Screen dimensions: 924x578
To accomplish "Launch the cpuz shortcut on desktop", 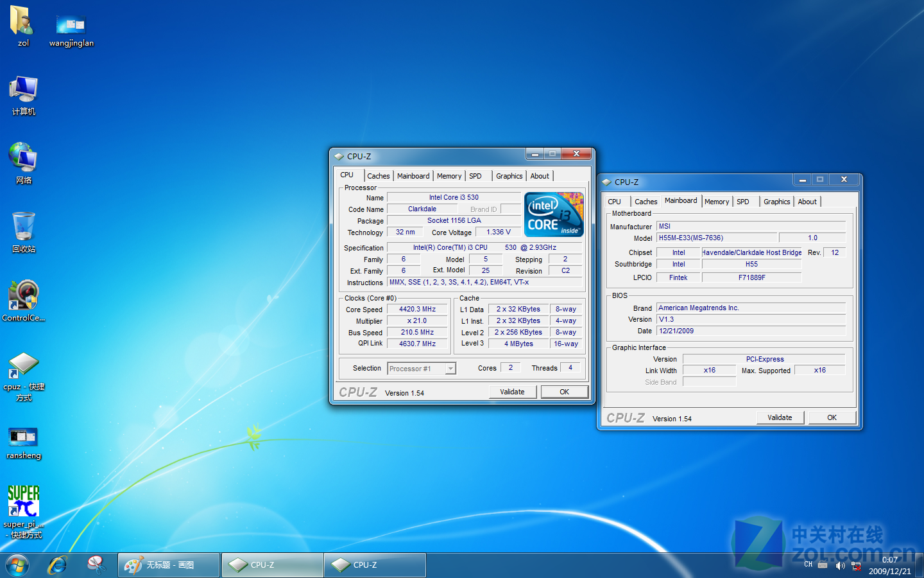I will point(24,376).
